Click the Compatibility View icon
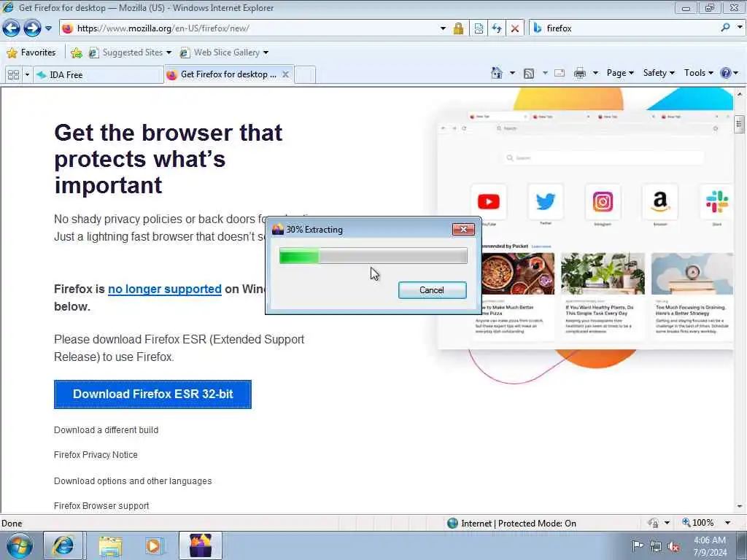This screenshot has width=747, height=560. point(479,28)
